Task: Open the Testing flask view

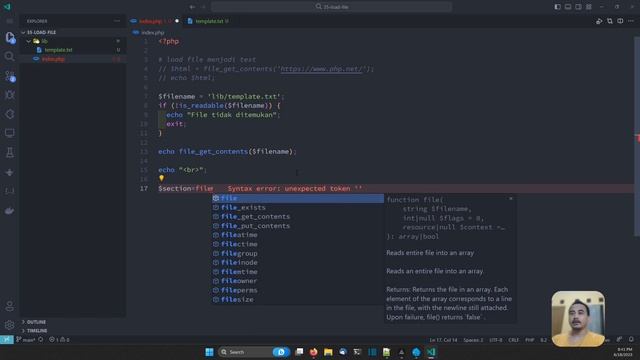Action: pos(9,153)
